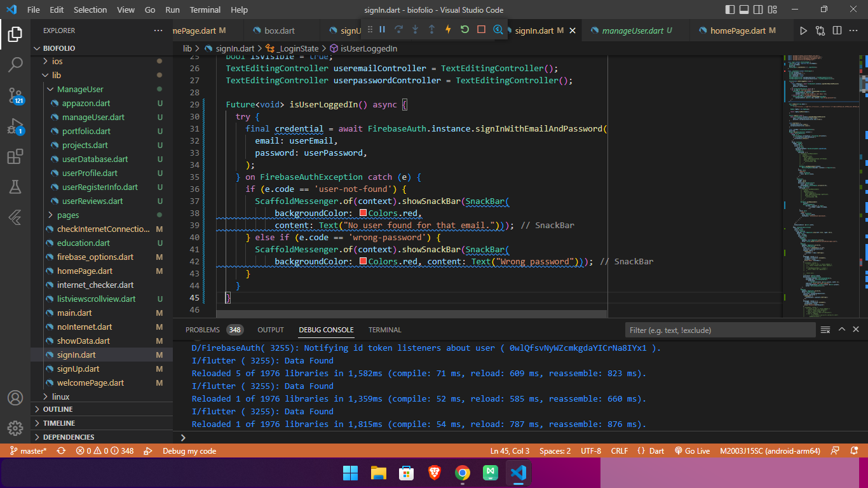Click notifications bell in status bar
Screen dimensions: 868x488
(855, 451)
